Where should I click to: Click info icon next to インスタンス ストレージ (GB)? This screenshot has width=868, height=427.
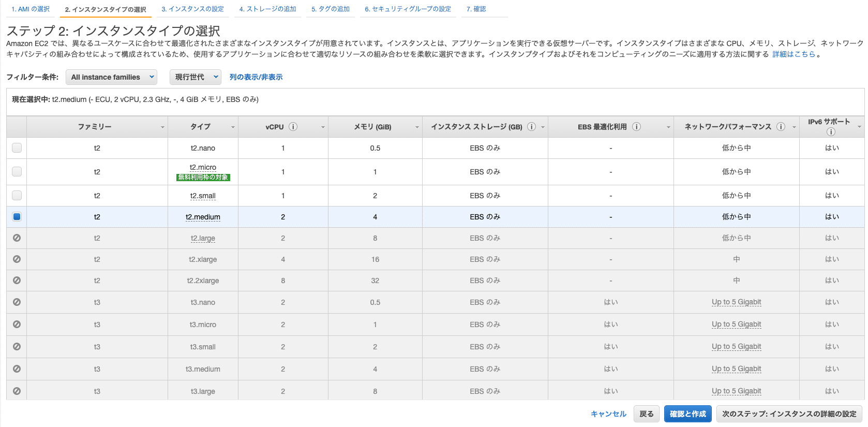(x=531, y=127)
